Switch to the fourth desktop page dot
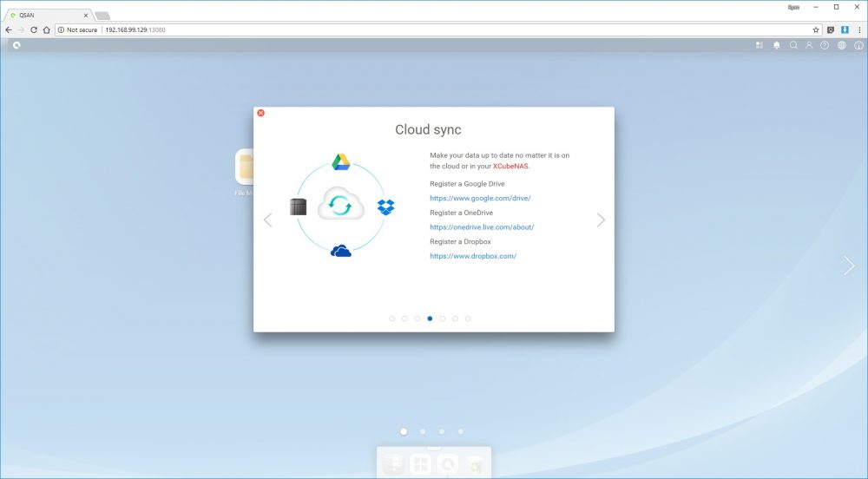868x479 pixels. [x=460, y=431]
